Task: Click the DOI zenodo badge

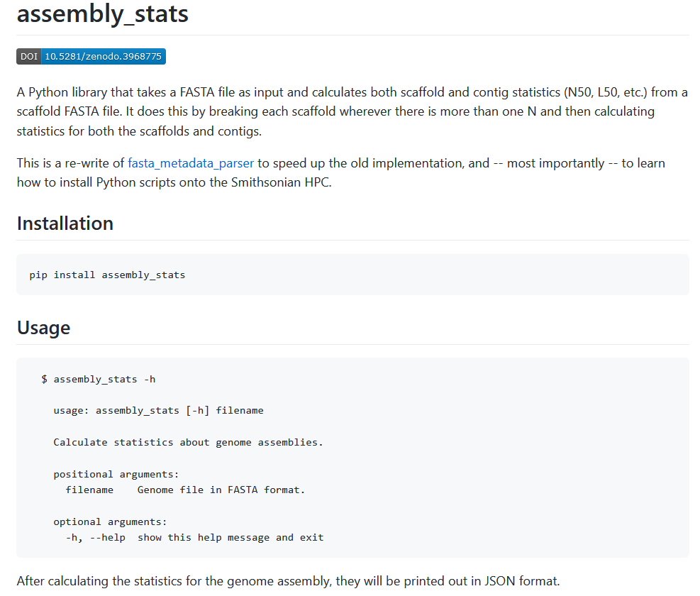Action: pyautogui.click(x=91, y=57)
